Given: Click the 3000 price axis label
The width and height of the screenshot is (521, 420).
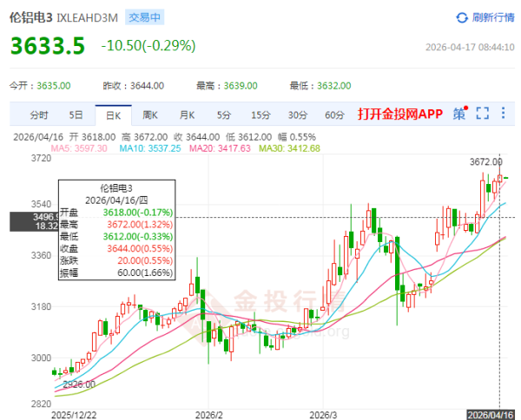Looking at the screenshot, I should pos(41,358).
